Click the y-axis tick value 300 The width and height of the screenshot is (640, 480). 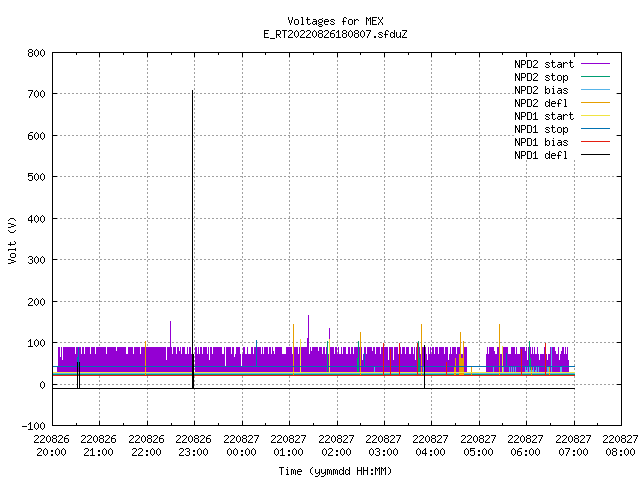point(36,260)
